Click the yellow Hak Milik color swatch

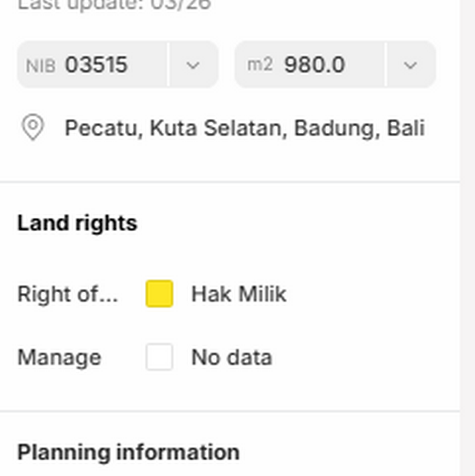coord(159,294)
